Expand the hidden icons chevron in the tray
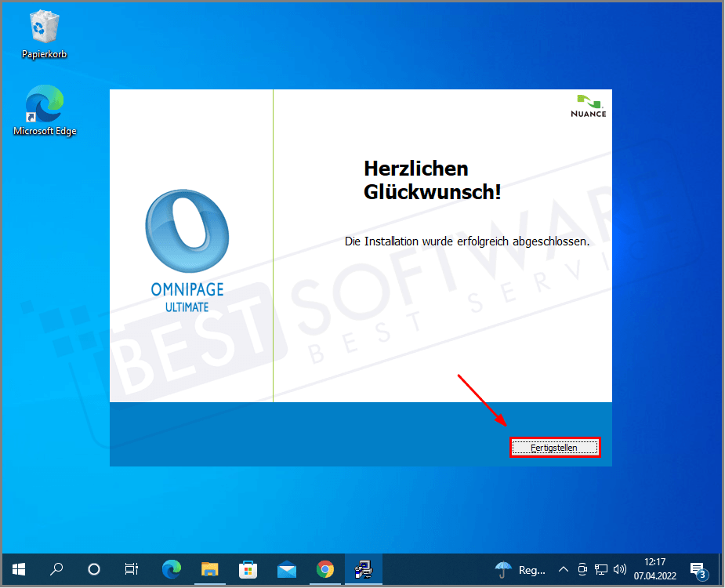 click(564, 569)
